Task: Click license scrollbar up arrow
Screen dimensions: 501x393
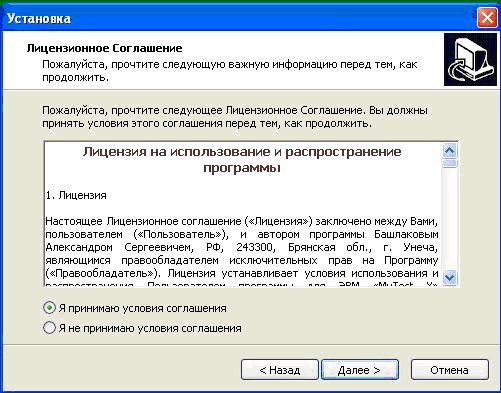Action: (x=450, y=151)
